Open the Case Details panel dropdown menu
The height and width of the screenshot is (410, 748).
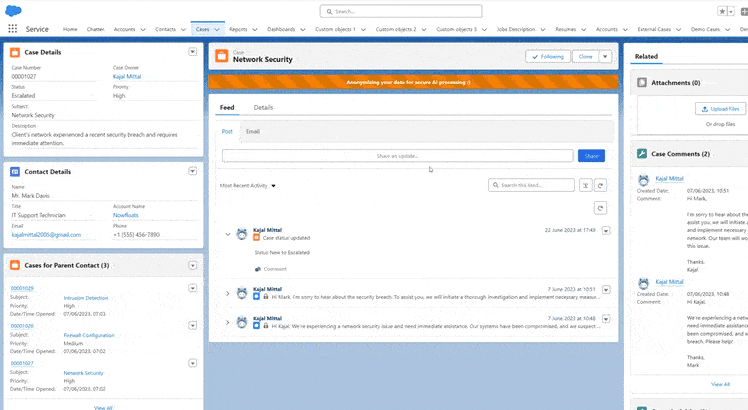(193, 52)
